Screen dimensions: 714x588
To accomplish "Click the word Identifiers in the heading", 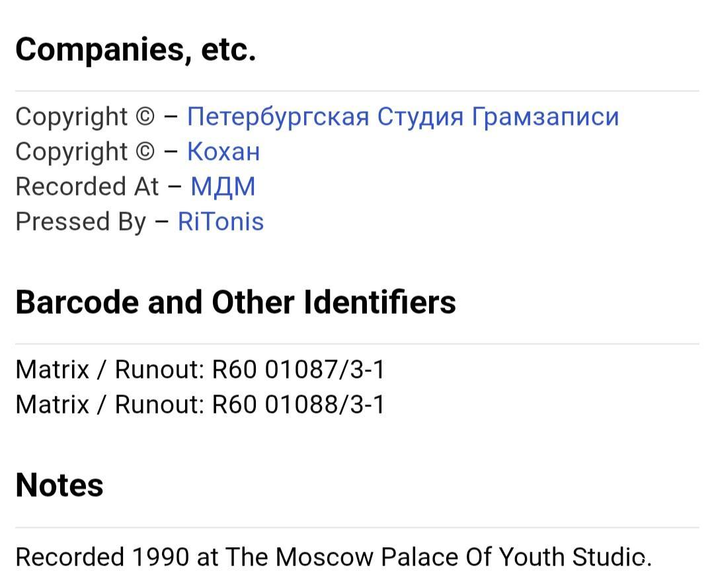I will (x=379, y=302).
